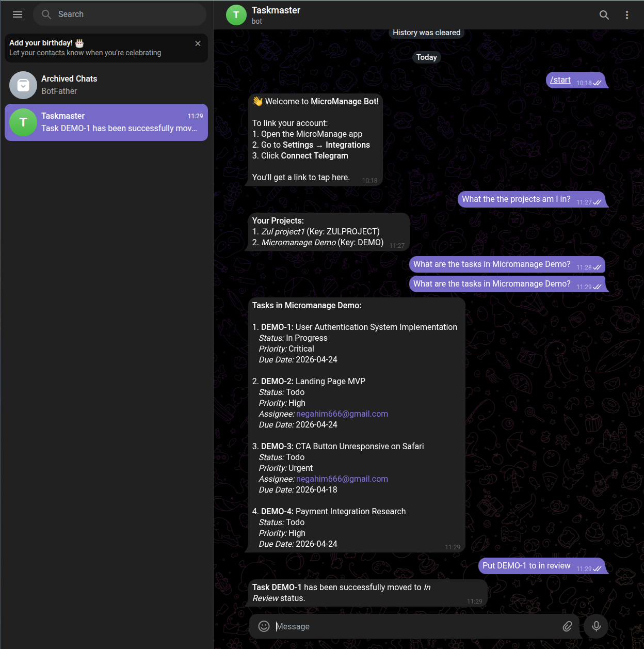Image resolution: width=644 pixels, height=649 pixels.
Task: Click read checkmarks on /start message
Action: (x=598, y=83)
